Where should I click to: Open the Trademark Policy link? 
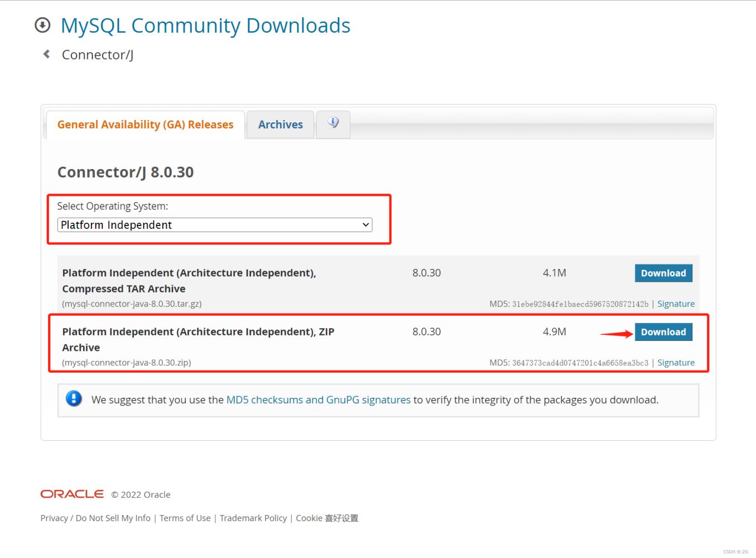[253, 518]
